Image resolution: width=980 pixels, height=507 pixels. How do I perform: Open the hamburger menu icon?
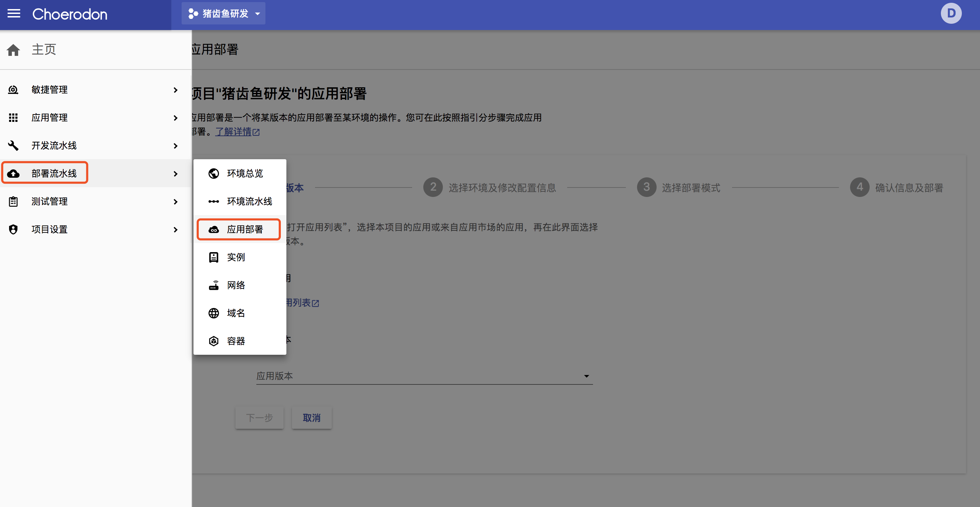[14, 14]
